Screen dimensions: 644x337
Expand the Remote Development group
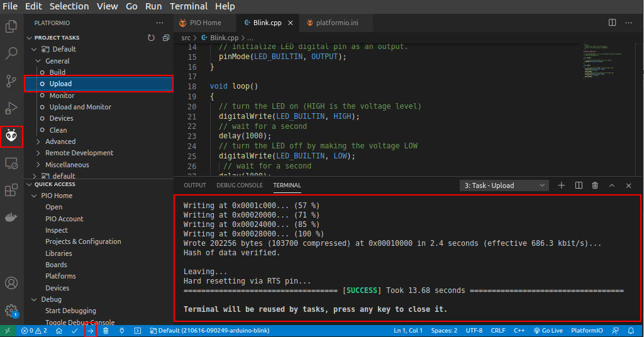(x=38, y=153)
